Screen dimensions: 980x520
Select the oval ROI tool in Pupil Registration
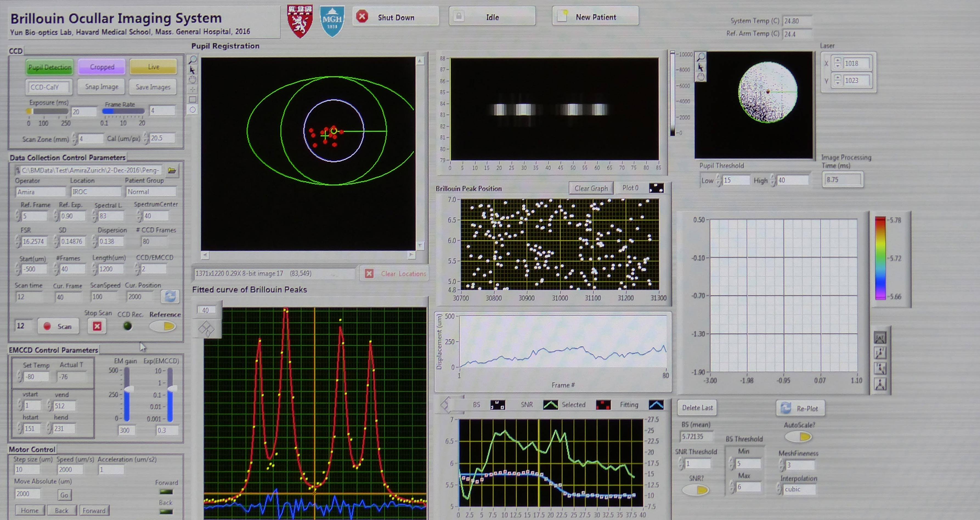click(193, 110)
